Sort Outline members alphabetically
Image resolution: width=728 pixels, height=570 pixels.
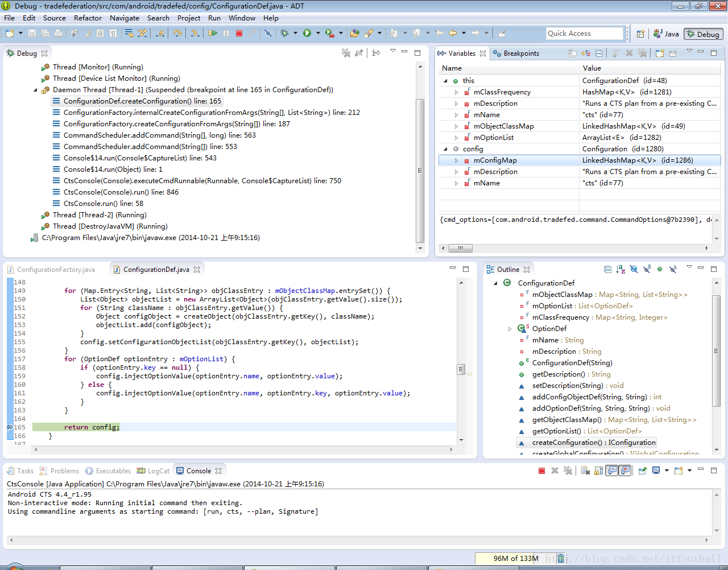621,269
